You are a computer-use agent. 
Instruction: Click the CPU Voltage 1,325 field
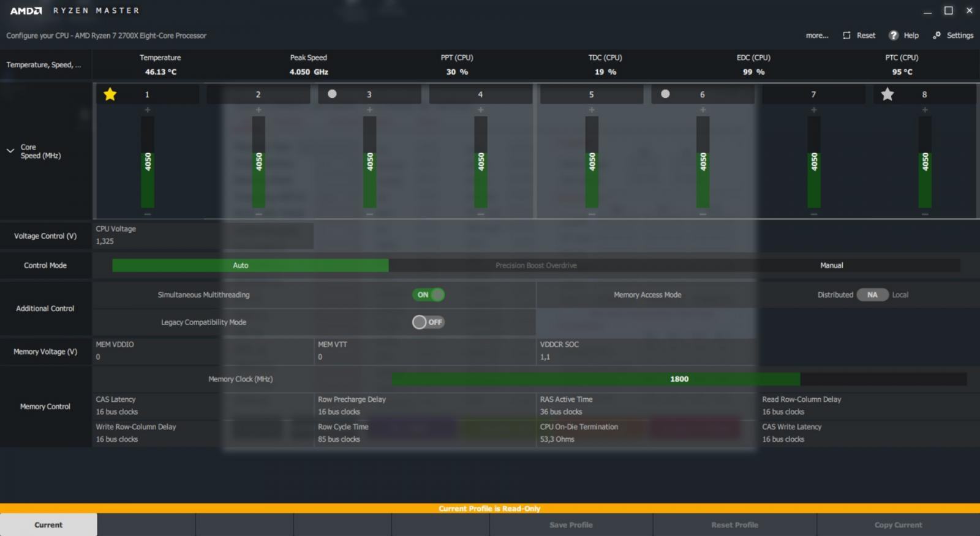tap(203, 235)
